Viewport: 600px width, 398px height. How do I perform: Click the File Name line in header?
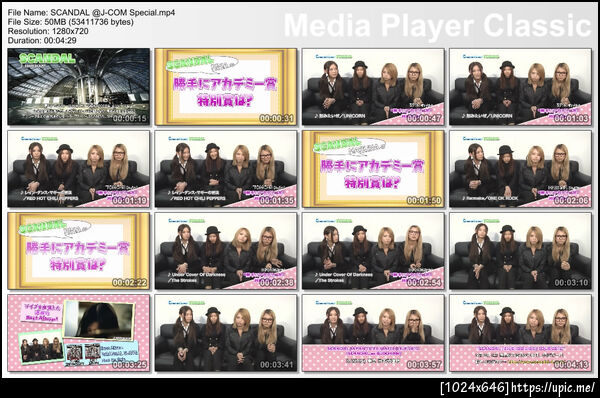[x=91, y=13]
